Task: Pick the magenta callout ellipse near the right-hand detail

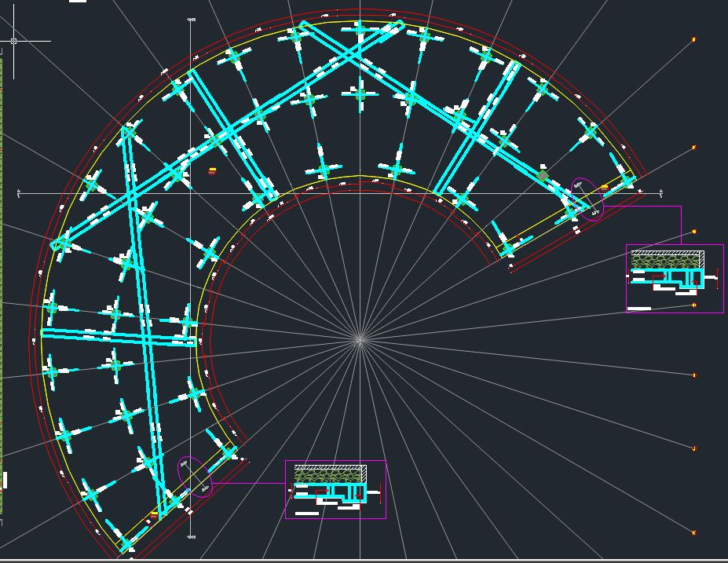Action: coord(587,199)
